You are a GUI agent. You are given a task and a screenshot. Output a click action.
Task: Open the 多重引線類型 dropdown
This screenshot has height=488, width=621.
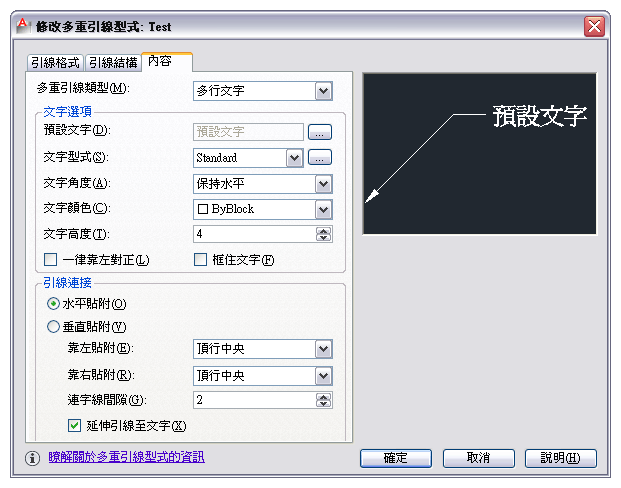(324, 91)
